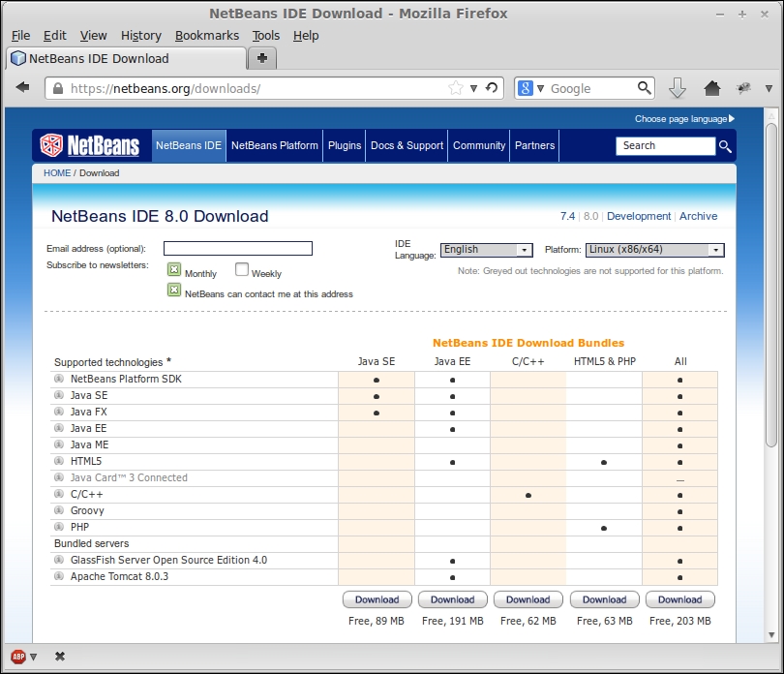Image resolution: width=784 pixels, height=674 pixels.
Task: Click the bookmark star in the address bar
Action: pyautogui.click(x=458, y=87)
